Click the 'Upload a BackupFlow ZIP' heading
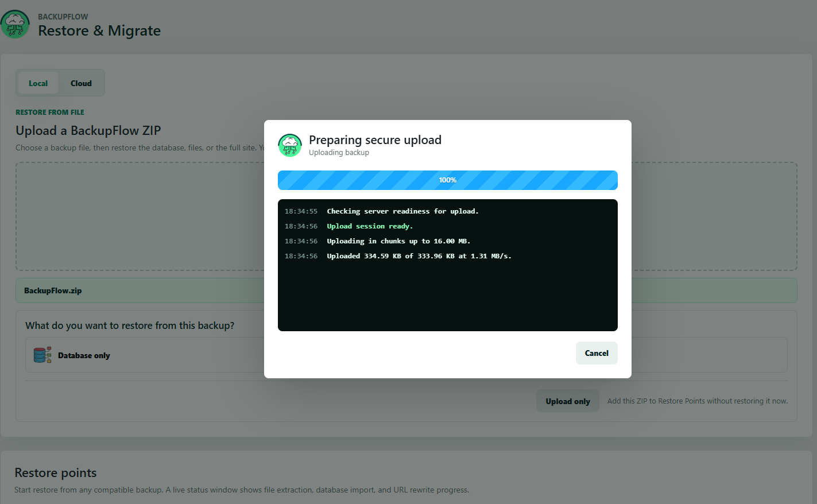817x504 pixels. [x=88, y=131]
